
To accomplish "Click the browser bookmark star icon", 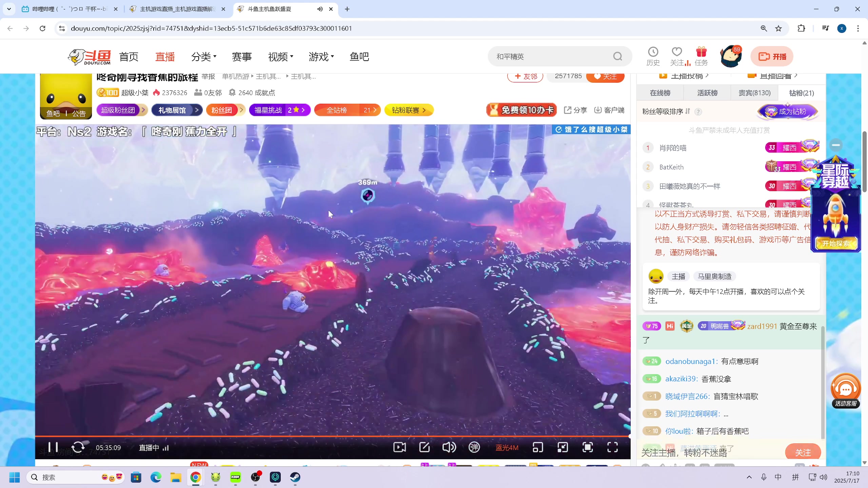I will 778,28.
